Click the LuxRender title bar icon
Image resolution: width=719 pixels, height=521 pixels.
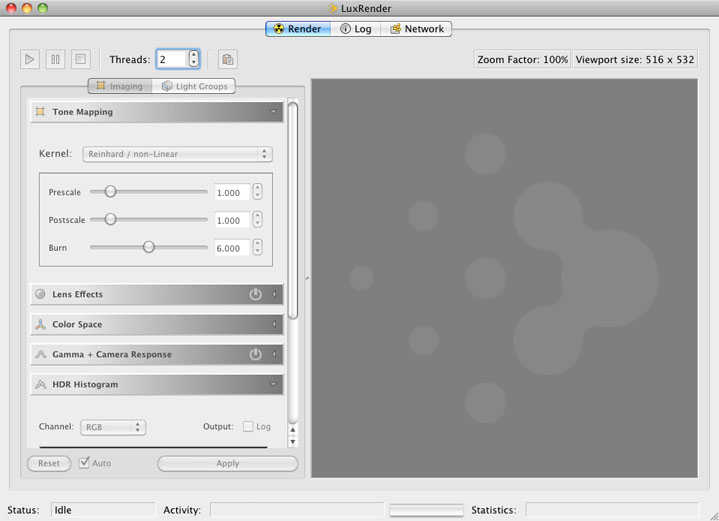333,8
